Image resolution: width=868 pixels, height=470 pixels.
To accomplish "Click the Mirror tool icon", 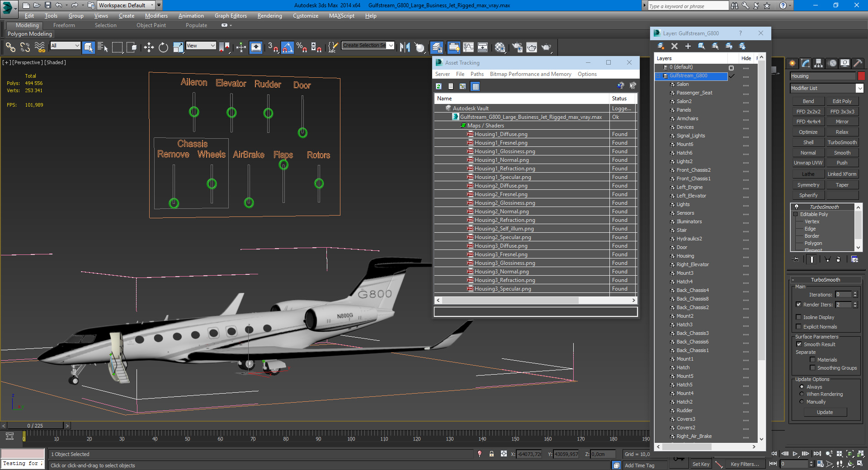I will coord(405,47).
